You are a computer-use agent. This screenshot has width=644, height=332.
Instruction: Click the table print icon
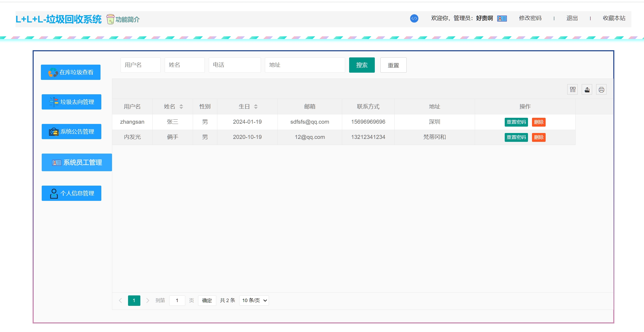click(601, 89)
